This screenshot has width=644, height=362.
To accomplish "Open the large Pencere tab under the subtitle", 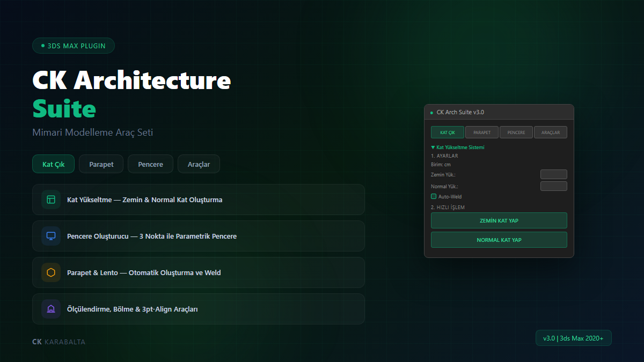I will (x=150, y=164).
